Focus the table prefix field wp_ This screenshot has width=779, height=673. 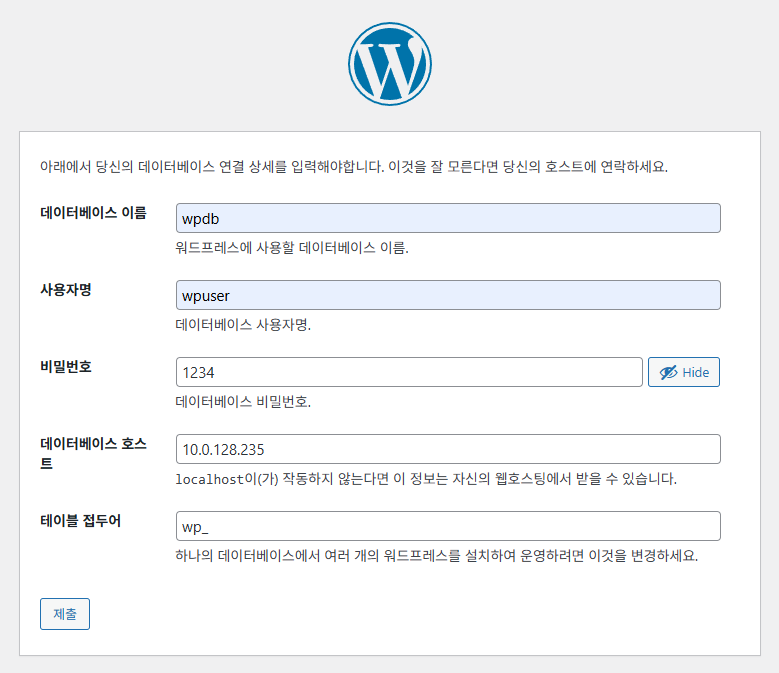448,526
